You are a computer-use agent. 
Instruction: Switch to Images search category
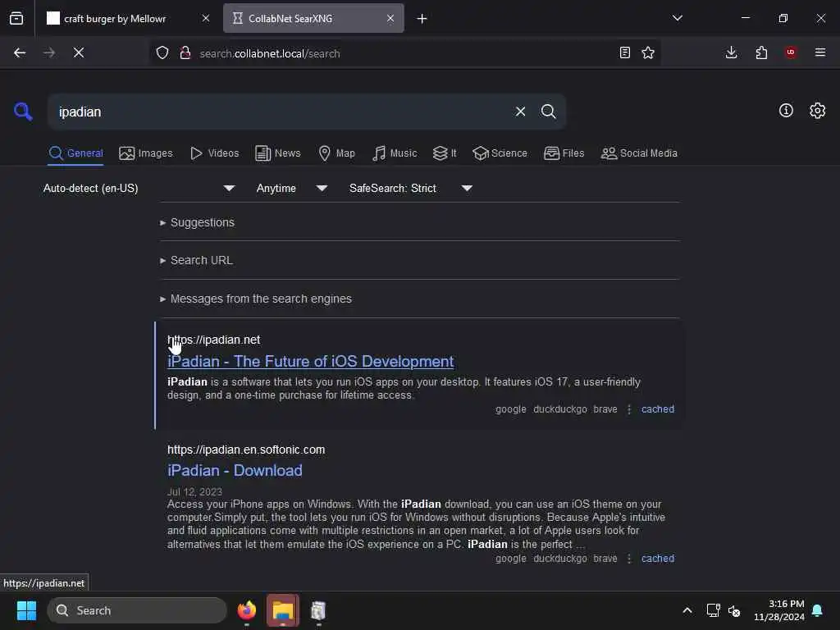pos(146,153)
